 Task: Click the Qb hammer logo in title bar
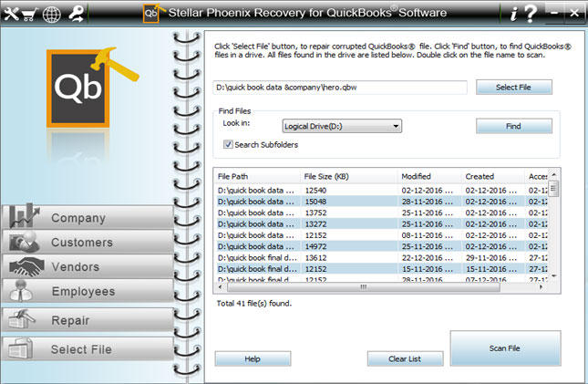153,13
